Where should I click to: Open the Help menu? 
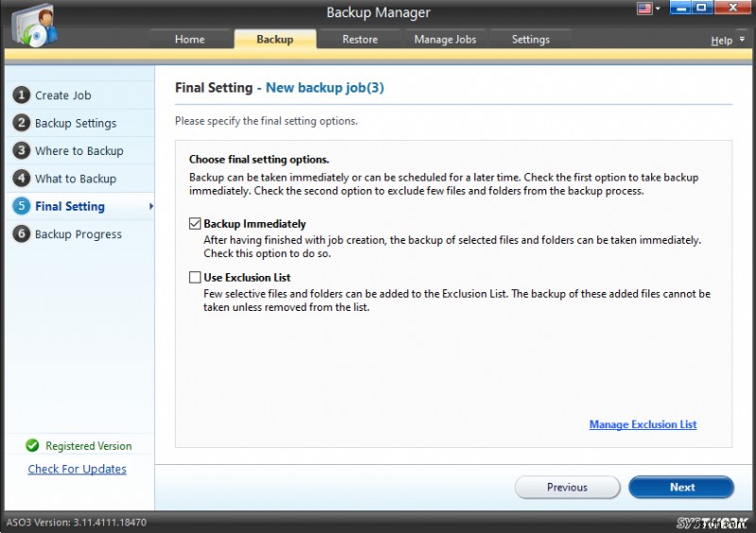pyautogui.click(x=721, y=41)
